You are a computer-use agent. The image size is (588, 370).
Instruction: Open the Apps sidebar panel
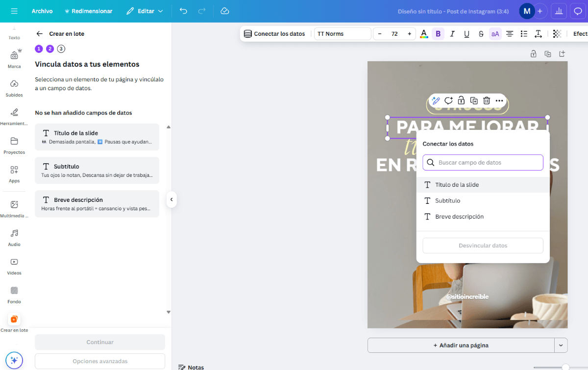[x=14, y=174]
